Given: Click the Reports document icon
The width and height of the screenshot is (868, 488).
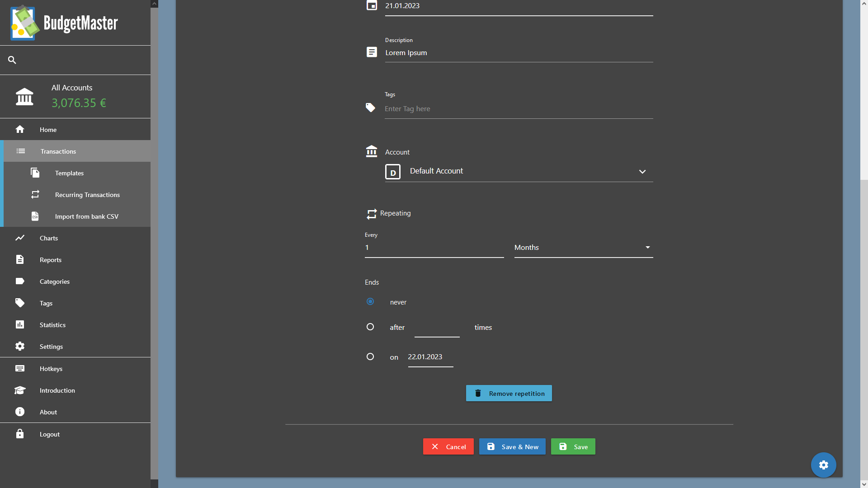Looking at the screenshot, I should tap(20, 259).
